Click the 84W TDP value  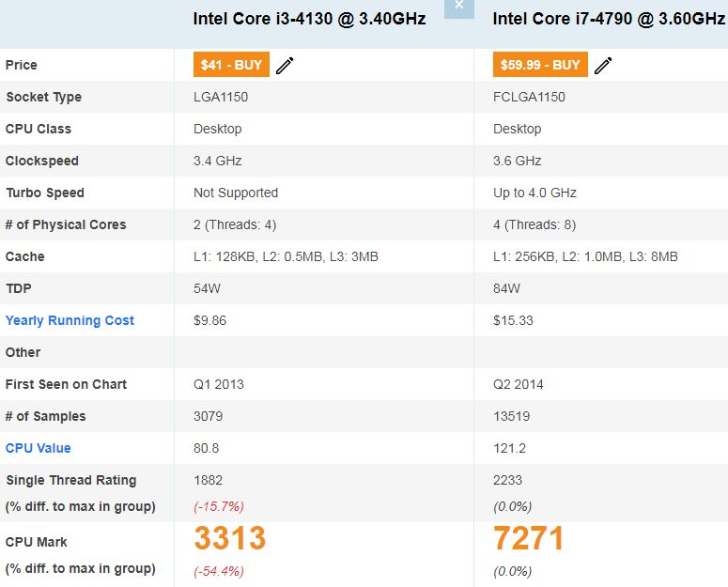(x=506, y=288)
